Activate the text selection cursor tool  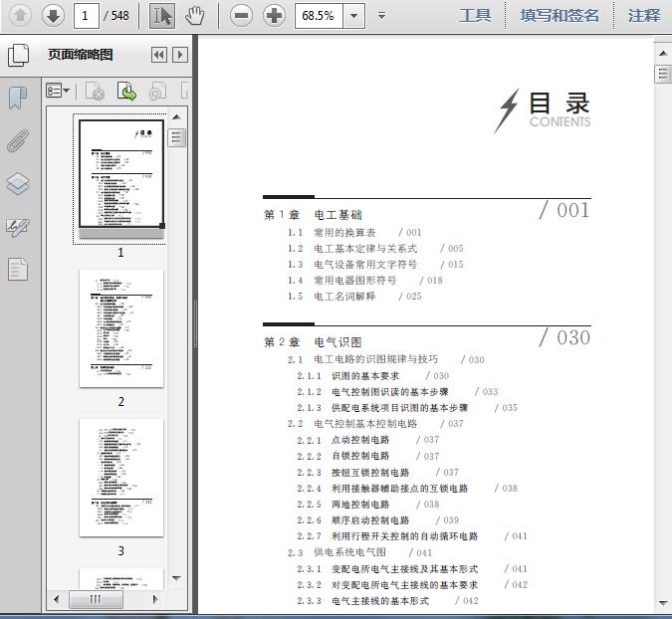tap(162, 16)
